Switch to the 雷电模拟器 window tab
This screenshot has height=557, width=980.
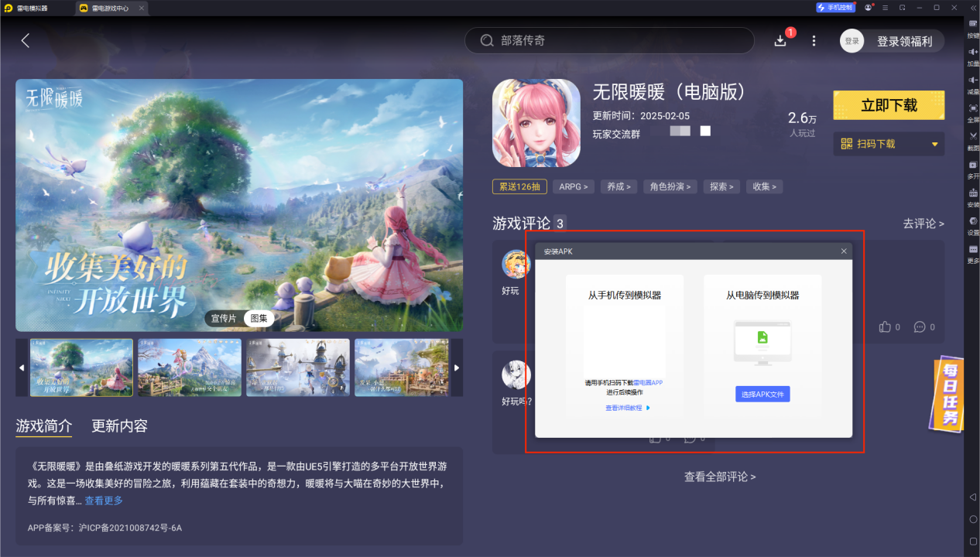(26, 8)
